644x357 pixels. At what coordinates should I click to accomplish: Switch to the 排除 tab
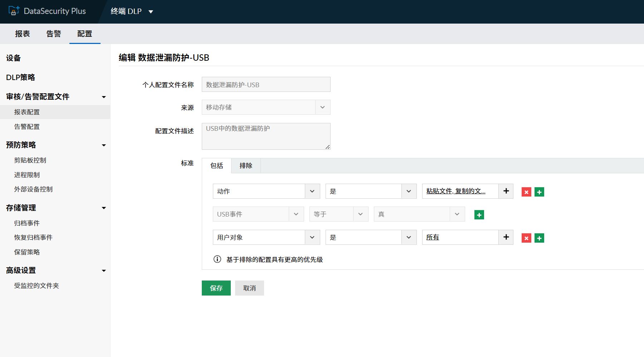pyautogui.click(x=246, y=166)
